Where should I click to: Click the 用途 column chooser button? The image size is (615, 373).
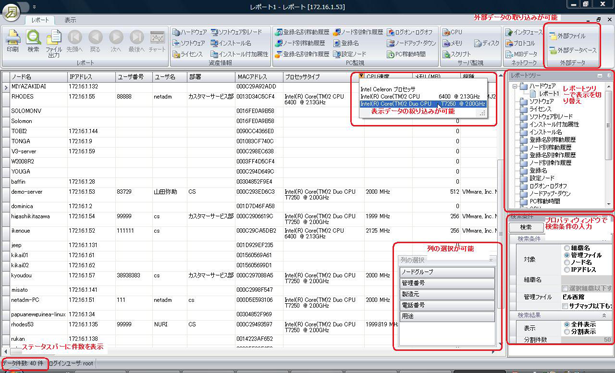coord(447,316)
